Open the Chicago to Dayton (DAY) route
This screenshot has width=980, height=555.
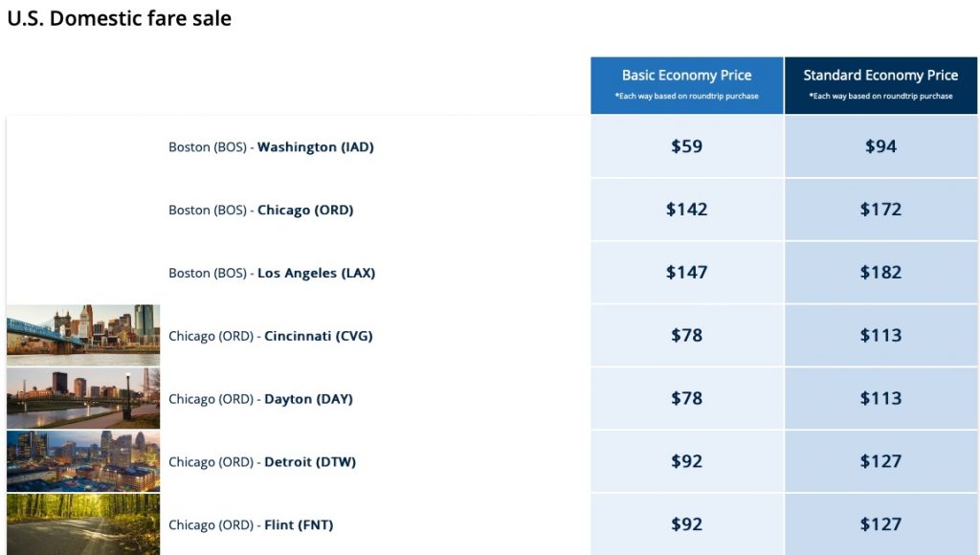(260, 399)
